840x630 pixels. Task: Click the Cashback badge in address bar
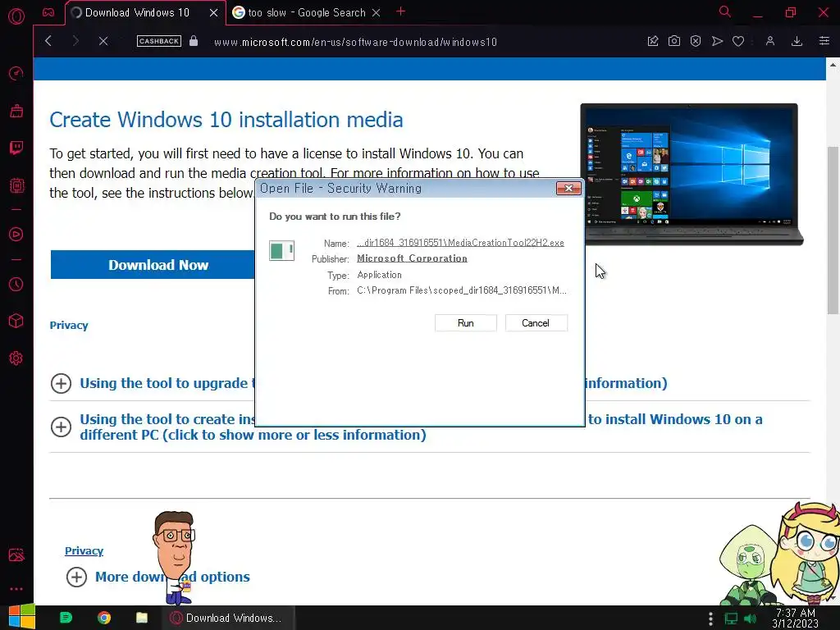[158, 41]
